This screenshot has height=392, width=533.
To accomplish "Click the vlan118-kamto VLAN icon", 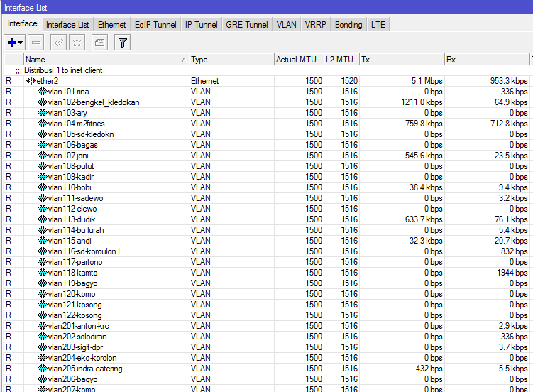I will coord(42,273).
